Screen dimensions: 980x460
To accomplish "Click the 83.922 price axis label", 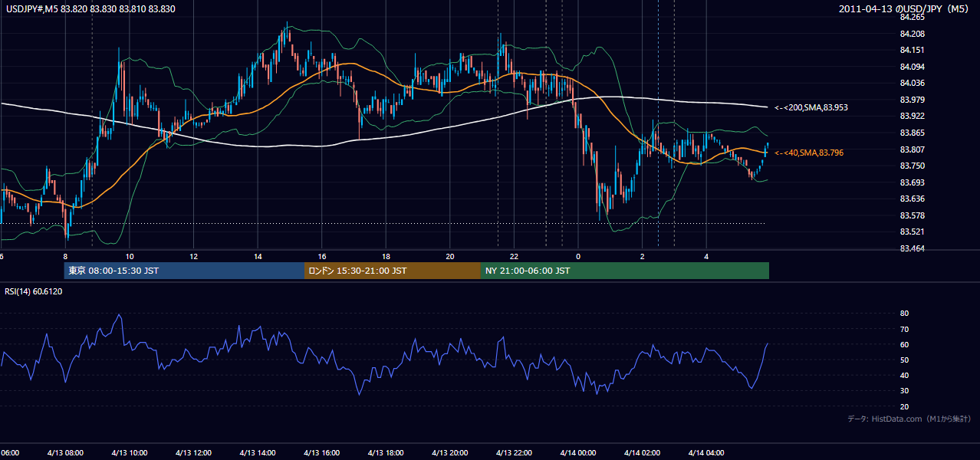I will pyautogui.click(x=913, y=116).
